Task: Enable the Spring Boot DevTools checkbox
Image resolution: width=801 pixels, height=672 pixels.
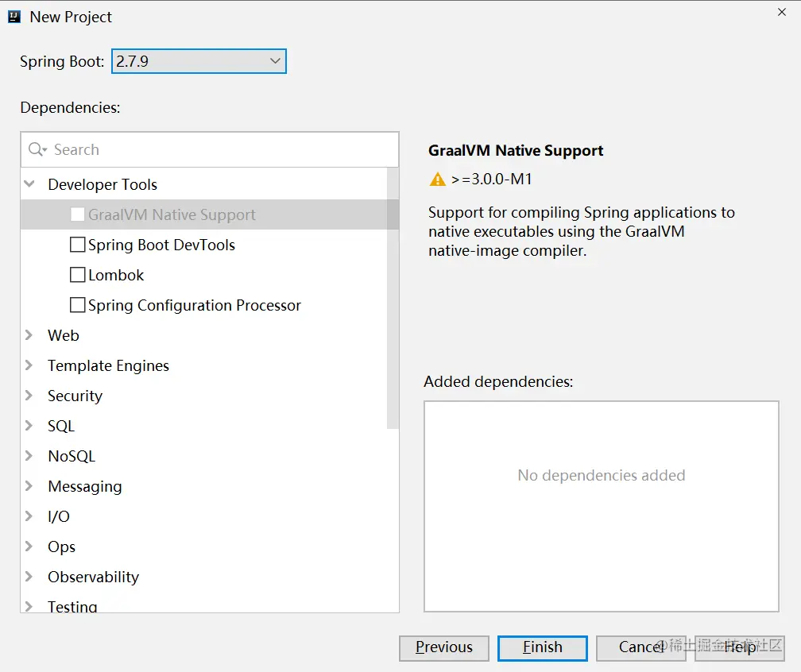Action: click(x=78, y=245)
